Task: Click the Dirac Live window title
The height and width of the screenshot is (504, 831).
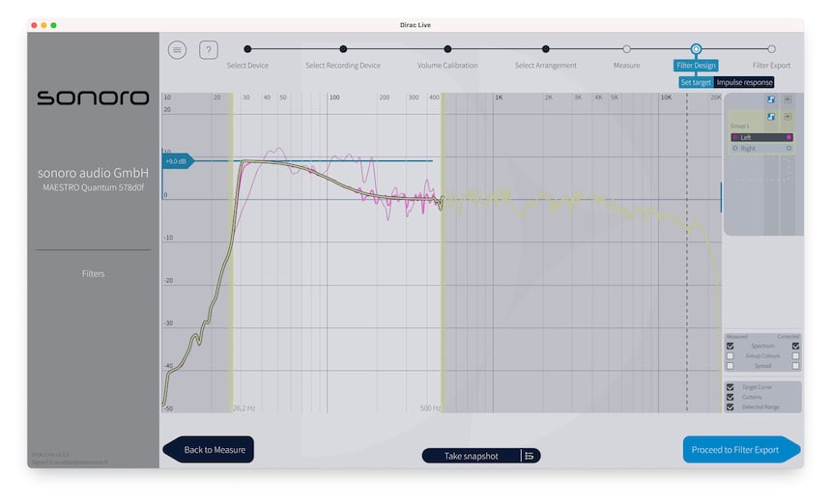Action: (x=415, y=25)
